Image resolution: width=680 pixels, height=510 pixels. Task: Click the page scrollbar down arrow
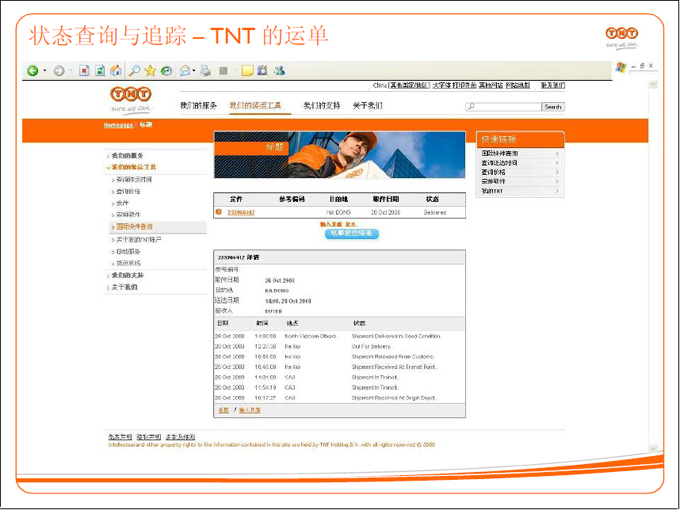click(653, 448)
